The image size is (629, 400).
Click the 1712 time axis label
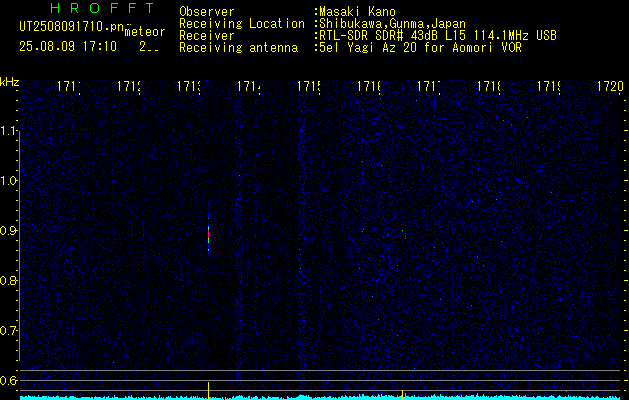(128, 87)
